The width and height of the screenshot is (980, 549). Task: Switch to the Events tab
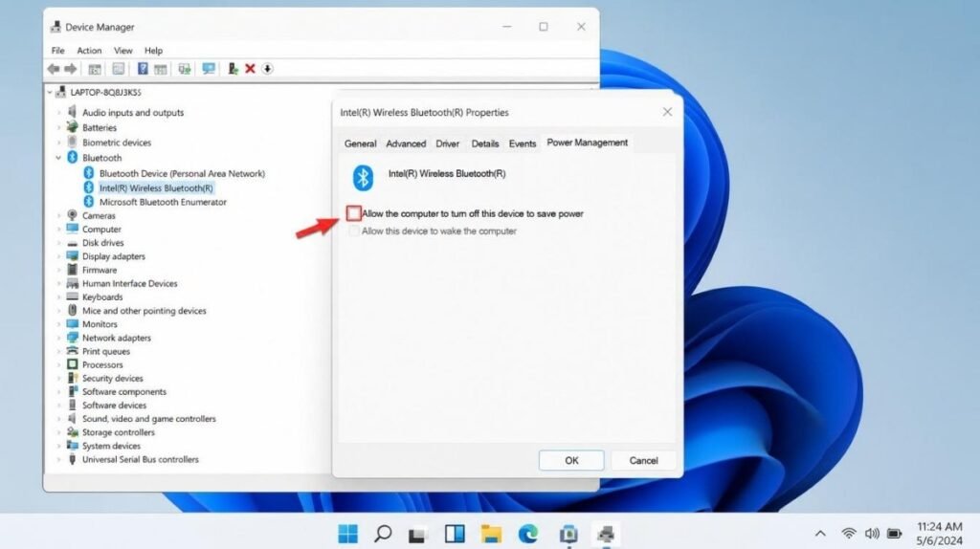(x=523, y=143)
